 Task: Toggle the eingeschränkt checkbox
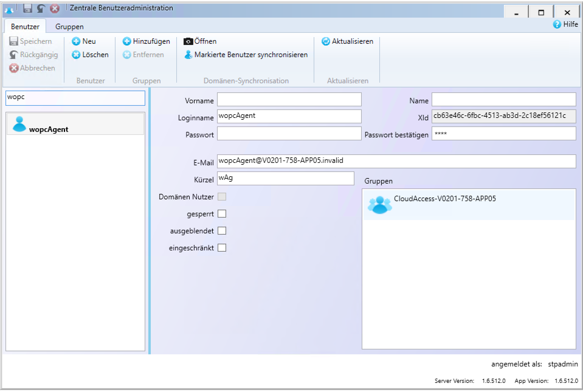[222, 248]
